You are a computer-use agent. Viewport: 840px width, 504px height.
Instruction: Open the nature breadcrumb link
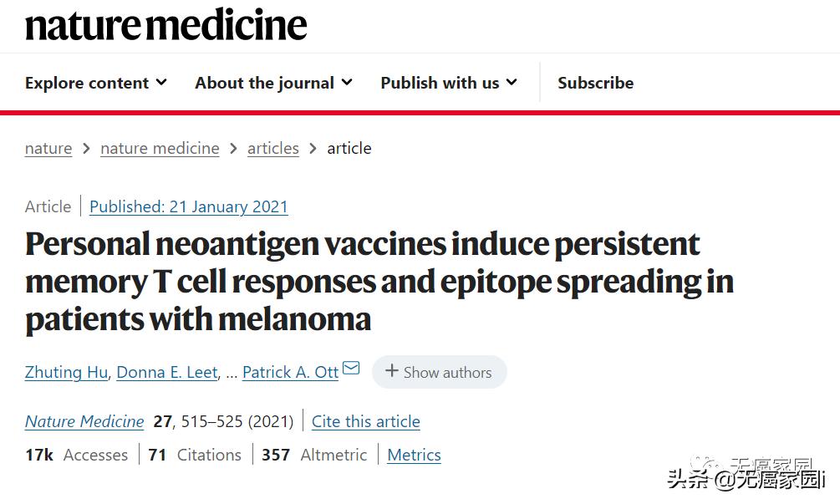coord(48,149)
